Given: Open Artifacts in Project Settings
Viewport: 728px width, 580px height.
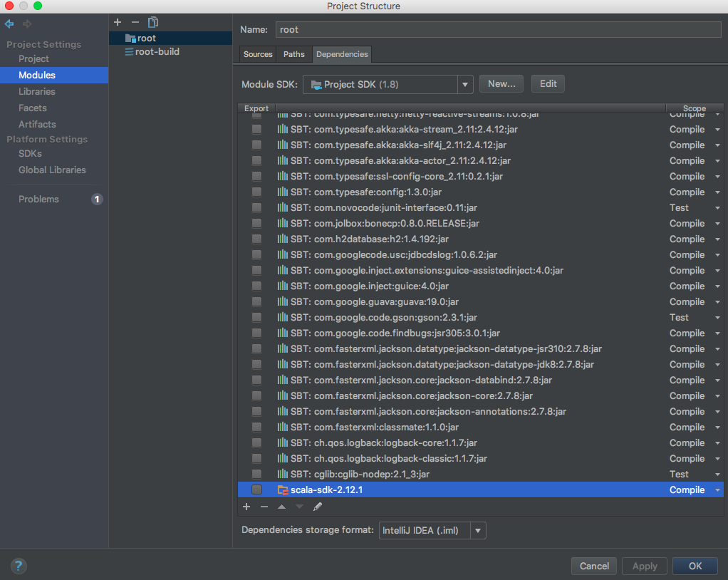Looking at the screenshot, I should [37, 124].
